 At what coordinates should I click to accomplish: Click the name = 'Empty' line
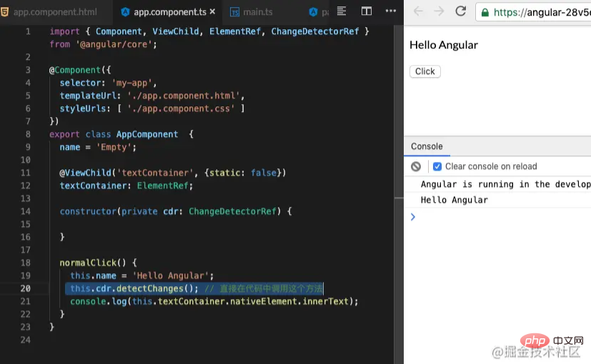(98, 147)
